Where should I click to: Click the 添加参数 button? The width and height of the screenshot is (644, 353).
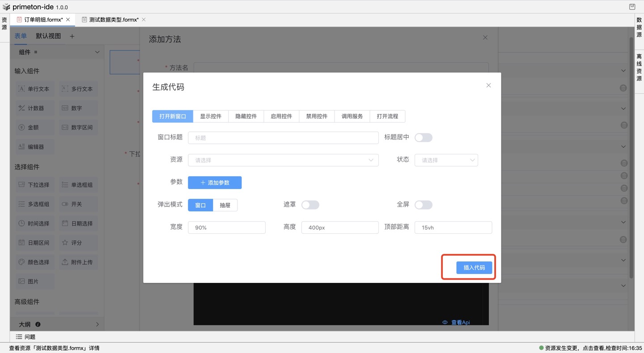click(215, 182)
